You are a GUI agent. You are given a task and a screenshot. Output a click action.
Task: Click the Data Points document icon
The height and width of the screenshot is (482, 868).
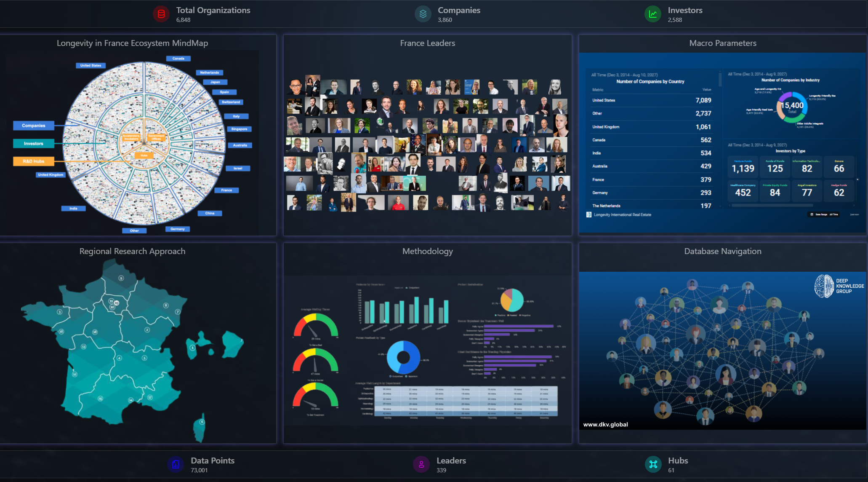pyautogui.click(x=176, y=464)
